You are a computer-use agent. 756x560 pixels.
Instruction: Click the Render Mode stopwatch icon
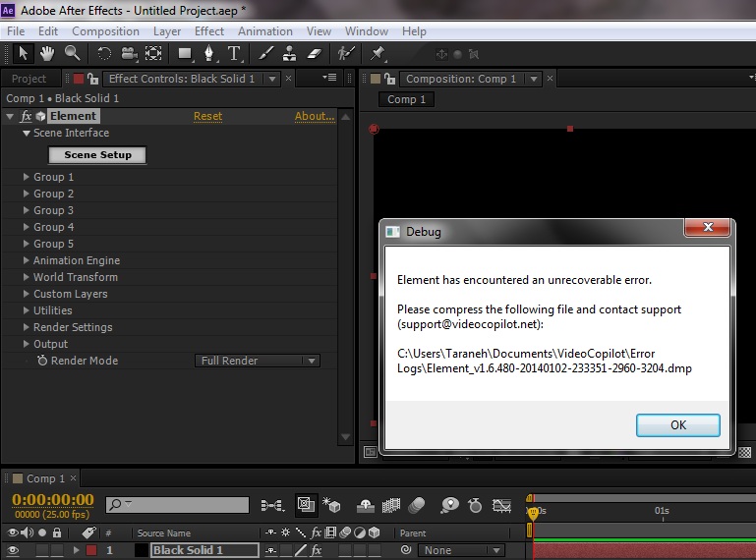click(42, 361)
